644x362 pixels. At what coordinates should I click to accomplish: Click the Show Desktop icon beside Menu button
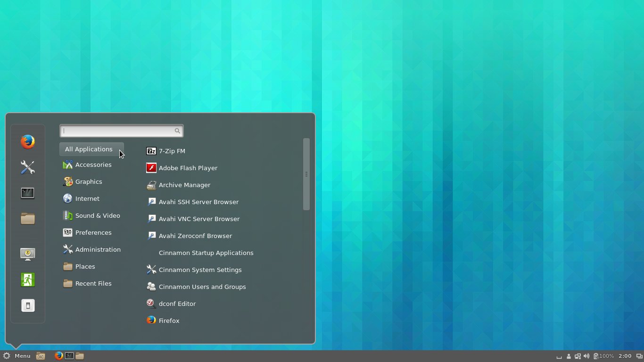tap(41, 356)
